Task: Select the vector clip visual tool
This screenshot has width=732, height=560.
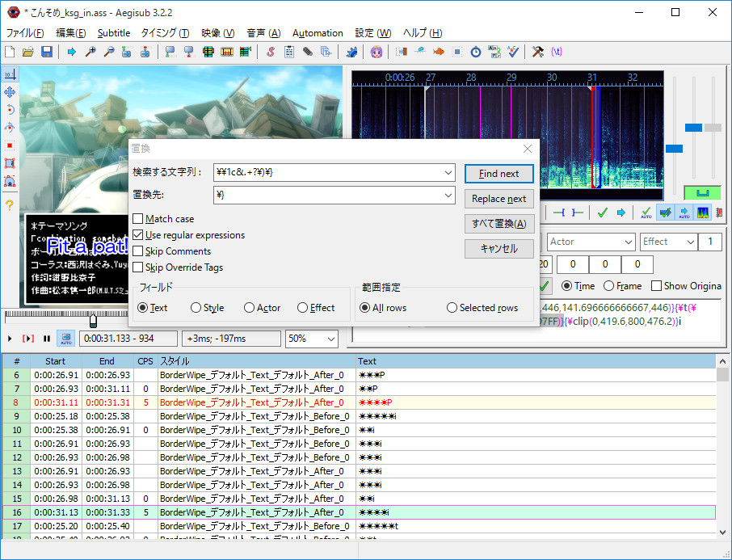Action: pyautogui.click(x=10, y=181)
